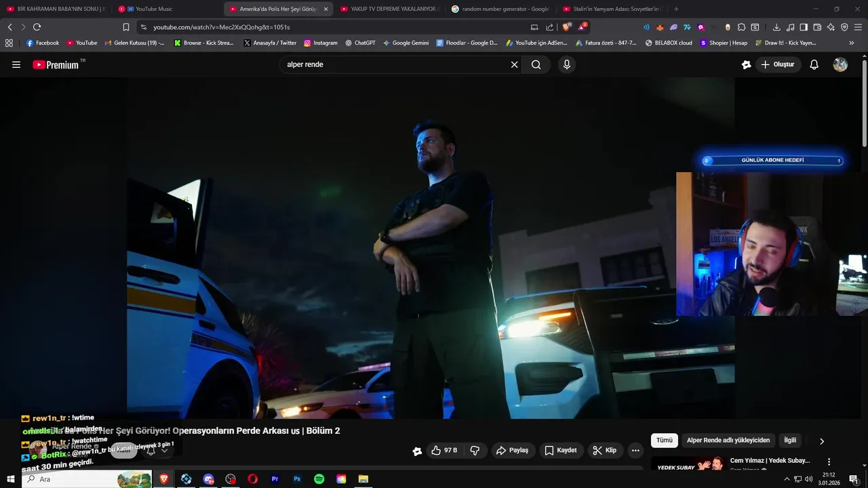Open the bookmarks bar apps grid icon
The width and height of the screenshot is (868, 488).
coord(9,43)
